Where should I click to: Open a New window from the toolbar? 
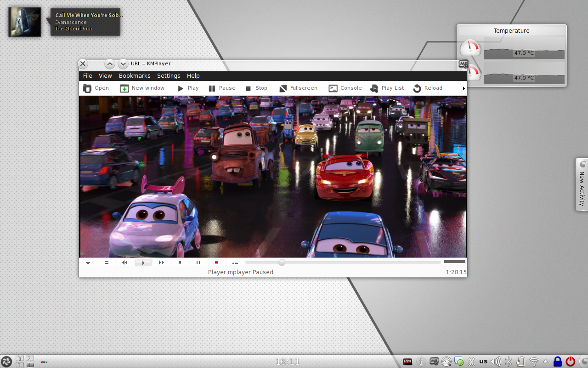point(142,88)
